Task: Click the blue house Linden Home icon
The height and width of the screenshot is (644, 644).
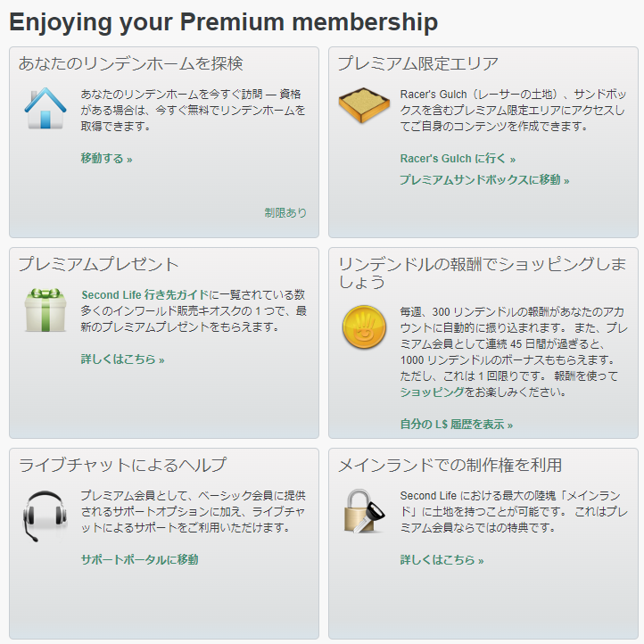Action: click(45, 108)
